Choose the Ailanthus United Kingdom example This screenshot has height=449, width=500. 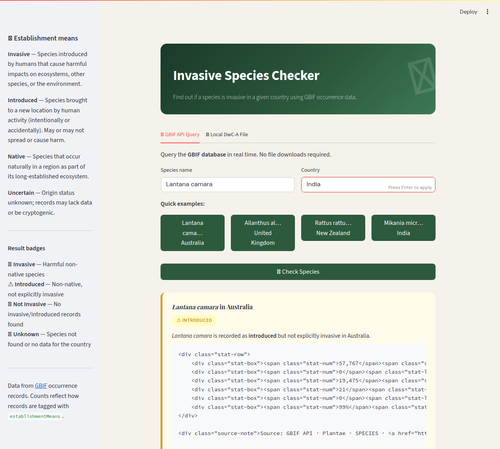(x=263, y=233)
